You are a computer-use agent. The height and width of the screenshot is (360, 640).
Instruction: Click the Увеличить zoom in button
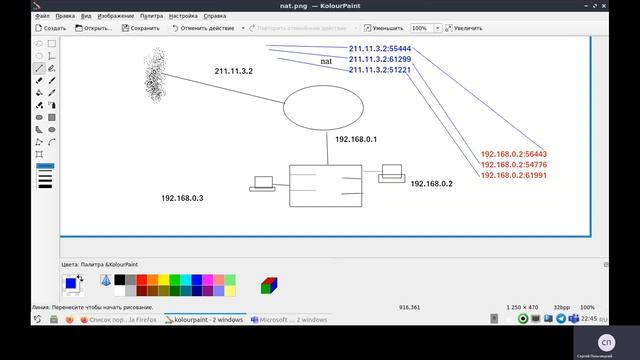[464, 28]
